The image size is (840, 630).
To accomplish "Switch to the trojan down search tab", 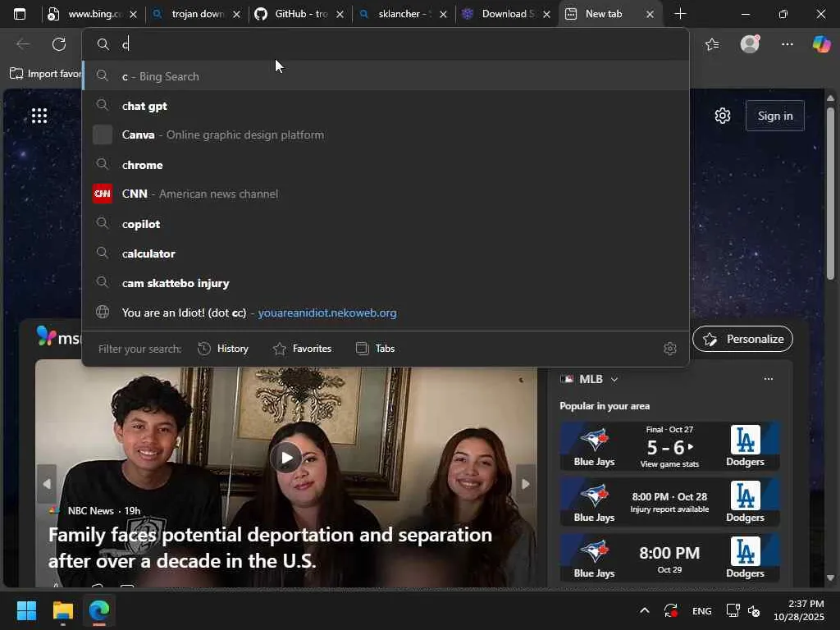I will (x=197, y=14).
